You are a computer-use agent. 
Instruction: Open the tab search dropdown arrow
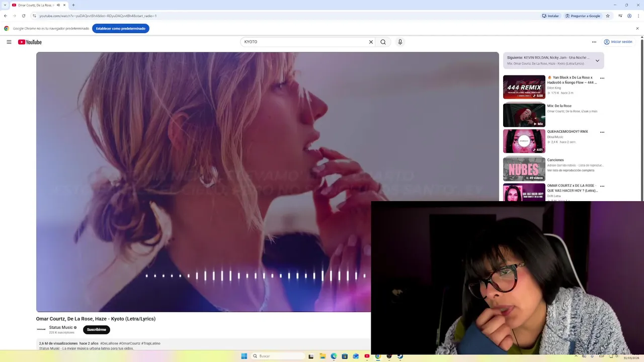(5, 5)
